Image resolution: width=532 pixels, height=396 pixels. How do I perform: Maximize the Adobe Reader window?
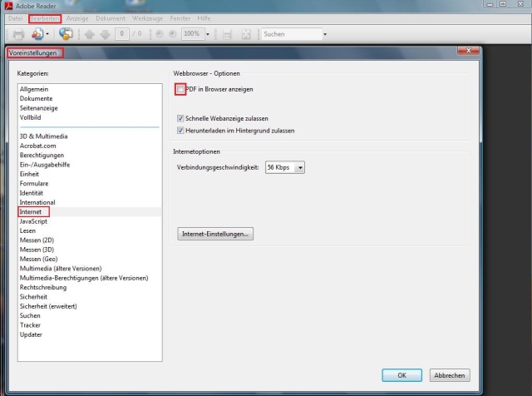[503, 4]
